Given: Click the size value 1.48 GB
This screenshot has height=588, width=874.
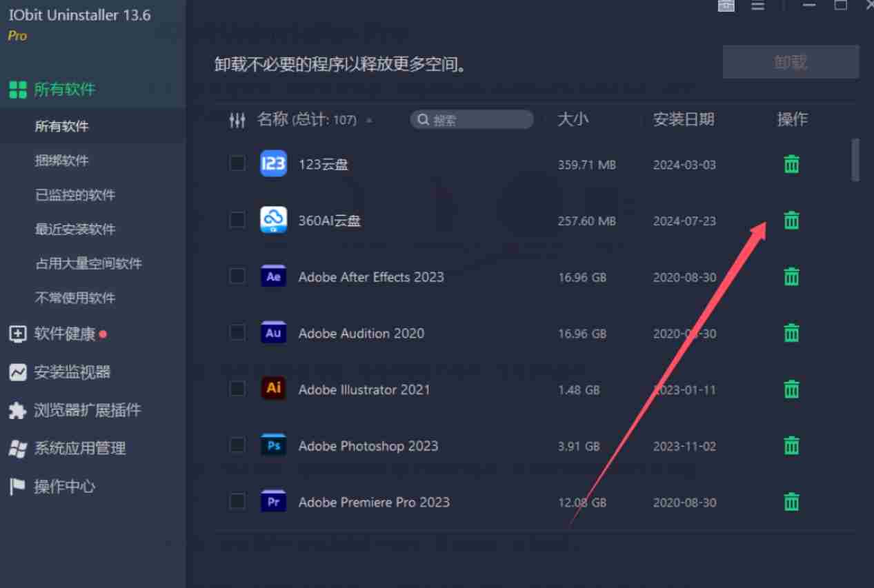Looking at the screenshot, I should point(579,389).
